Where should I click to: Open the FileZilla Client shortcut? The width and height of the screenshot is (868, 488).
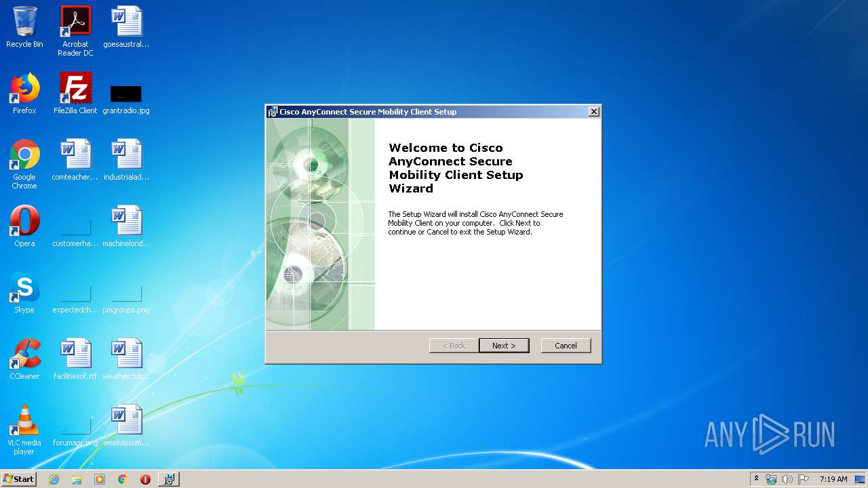point(75,94)
